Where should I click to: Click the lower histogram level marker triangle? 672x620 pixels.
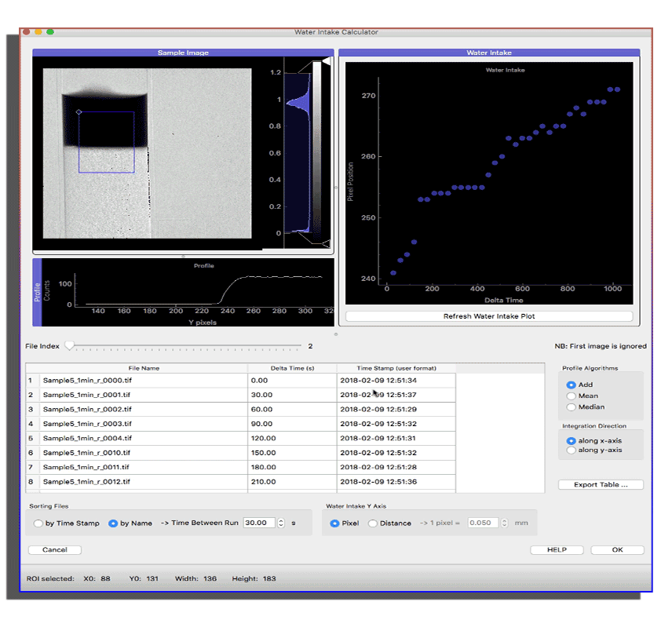[327, 242]
